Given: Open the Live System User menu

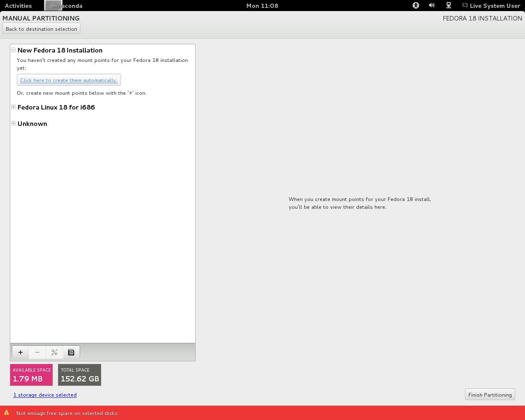Looking at the screenshot, I should [x=495, y=6].
